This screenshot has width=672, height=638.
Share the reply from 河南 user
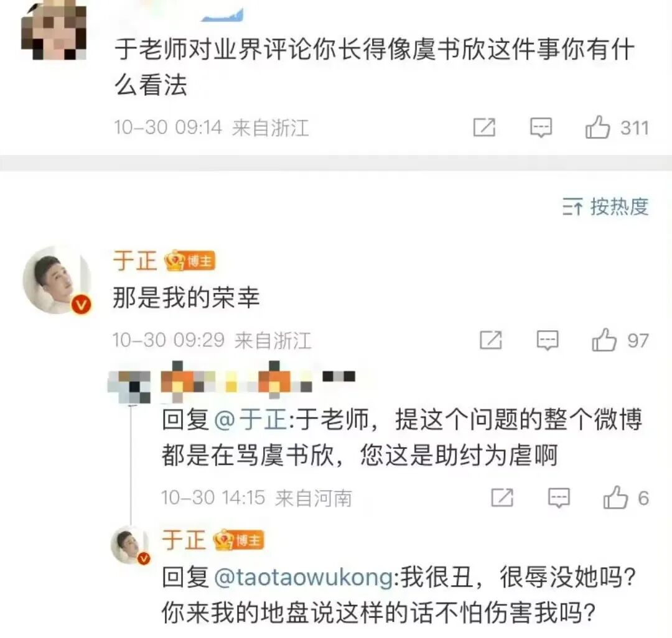coord(502,497)
